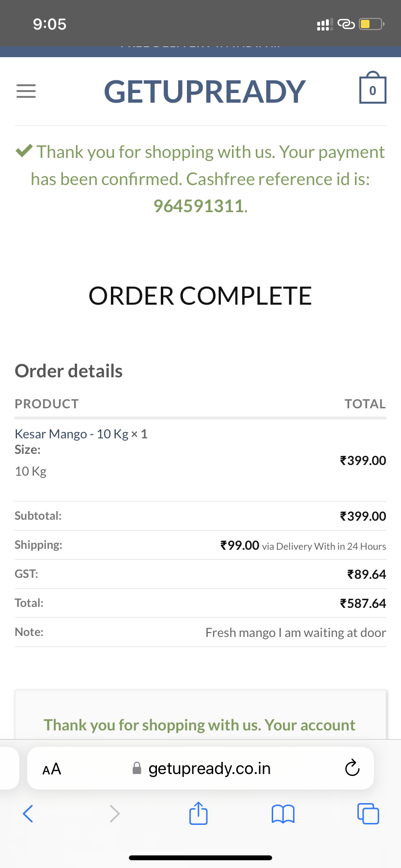Tap the status bar clock showing 9:05

(x=49, y=24)
